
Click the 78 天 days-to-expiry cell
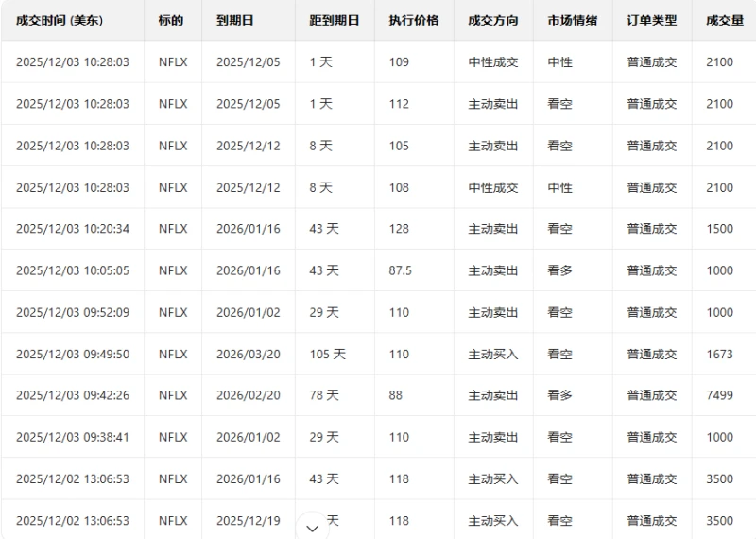click(x=324, y=395)
